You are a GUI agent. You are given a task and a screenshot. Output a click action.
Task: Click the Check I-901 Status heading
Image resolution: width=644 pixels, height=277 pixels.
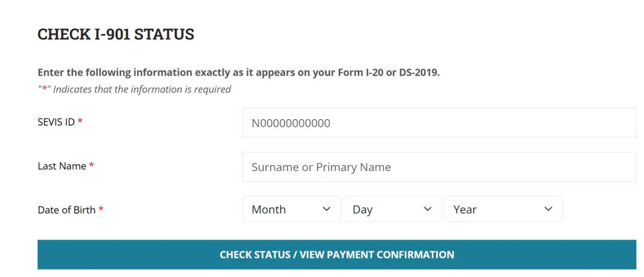[x=116, y=35]
